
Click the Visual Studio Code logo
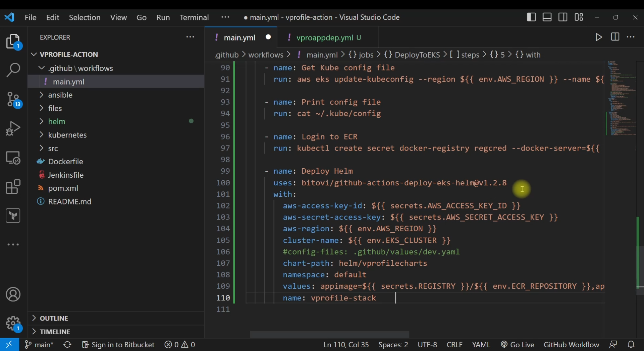point(9,17)
